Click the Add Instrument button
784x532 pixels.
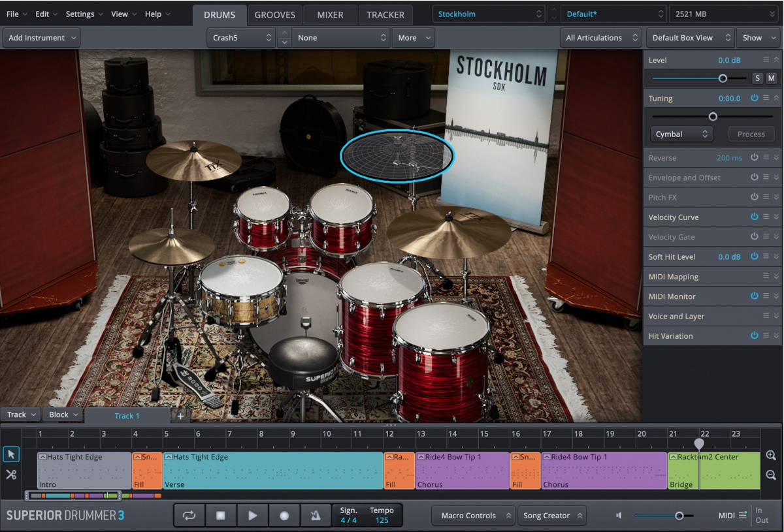[41, 37]
